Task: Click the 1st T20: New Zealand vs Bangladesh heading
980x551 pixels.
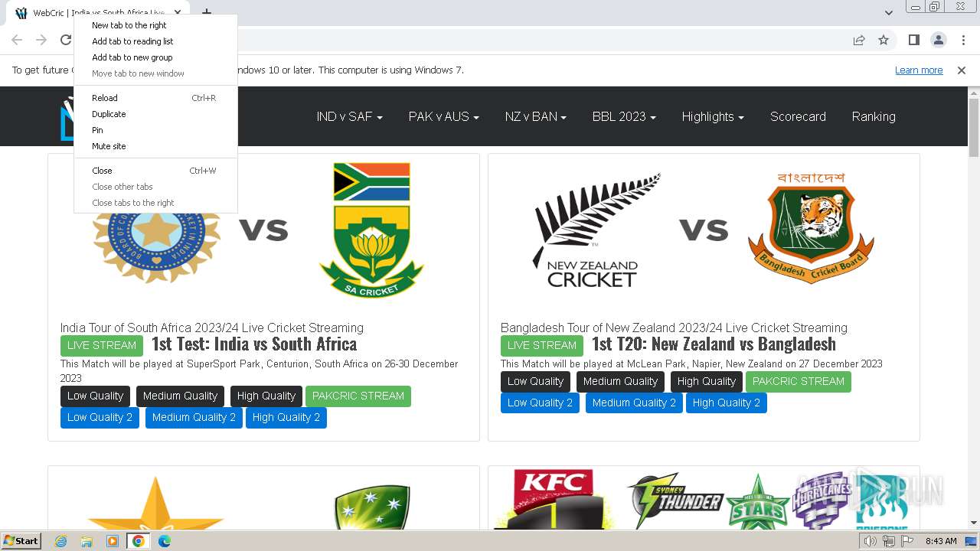Action: [714, 344]
